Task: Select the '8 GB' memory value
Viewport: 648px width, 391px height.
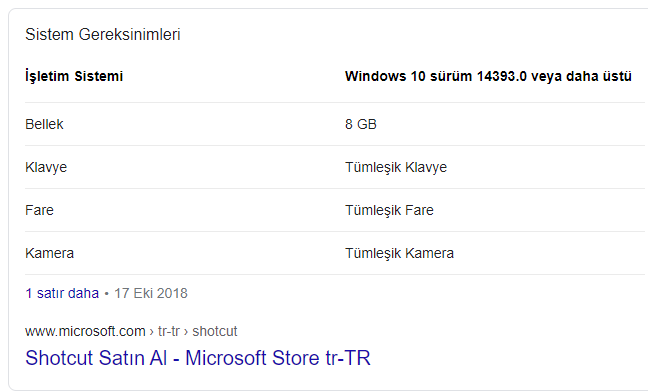Action: coord(361,124)
